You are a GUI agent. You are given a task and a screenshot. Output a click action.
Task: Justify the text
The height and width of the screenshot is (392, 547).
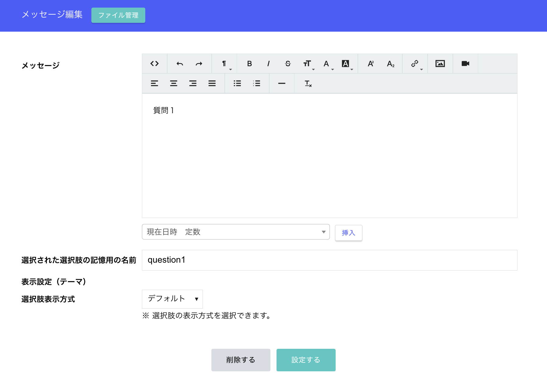[x=212, y=83]
